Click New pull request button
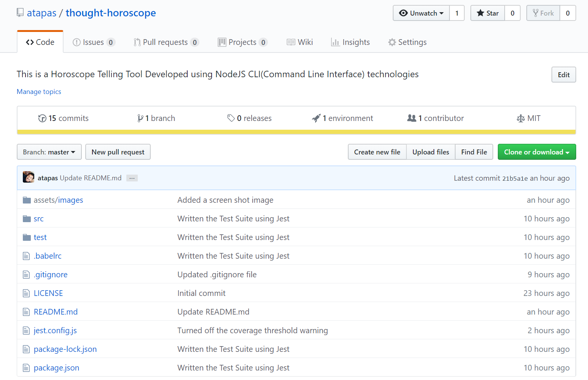The image size is (588, 380). tap(118, 152)
